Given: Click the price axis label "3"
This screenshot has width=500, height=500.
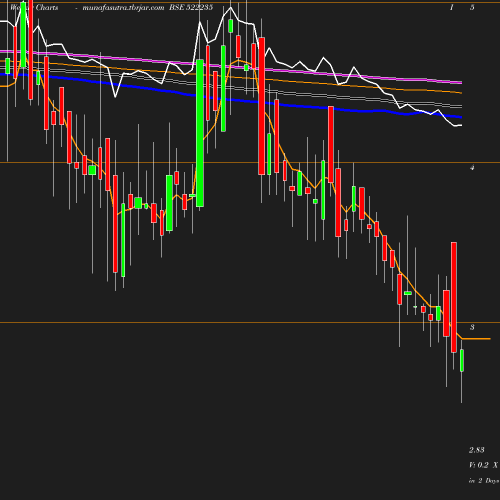Looking at the screenshot, I should pos(472,327).
